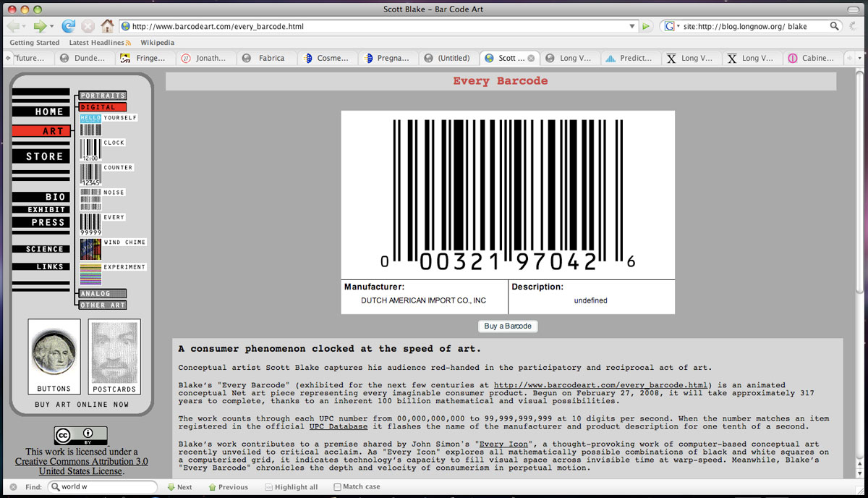This screenshot has width=868, height=498.
Task: Switch to the Jonath... tab
Action: (x=205, y=58)
